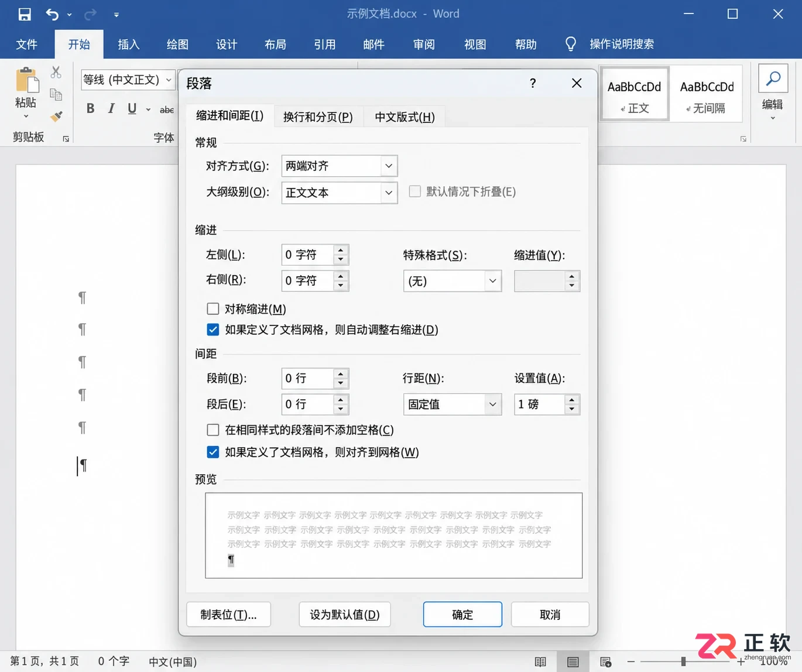Switch to the 换行和分页 tab
Image resolution: width=802 pixels, height=672 pixels.
click(318, 117)
